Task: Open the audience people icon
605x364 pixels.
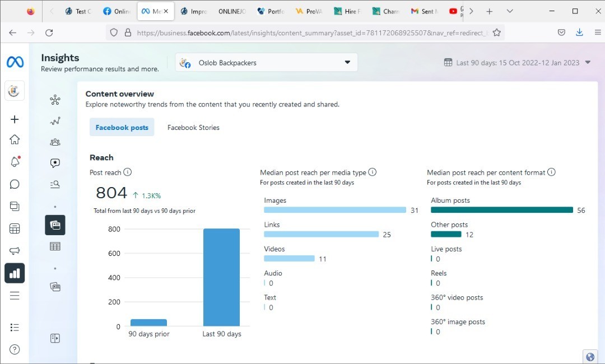Action: point(55,142)
